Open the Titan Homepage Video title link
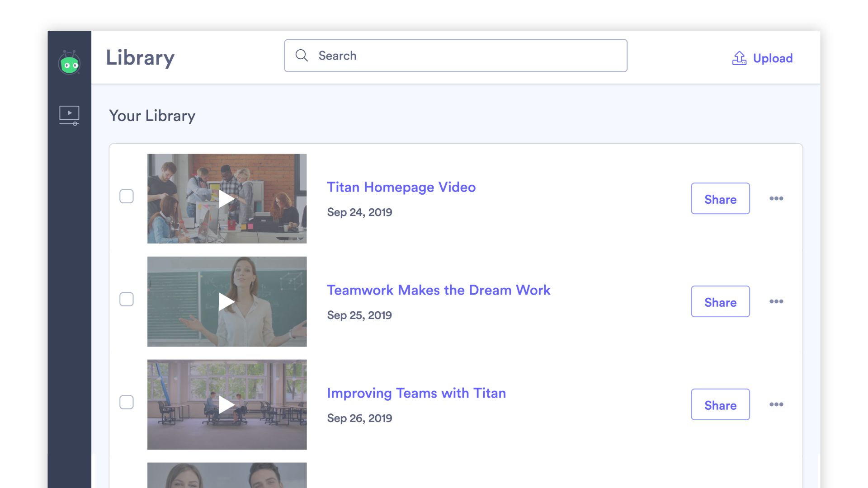This screenshot has width=868, height=488. (x=401, y=187)
